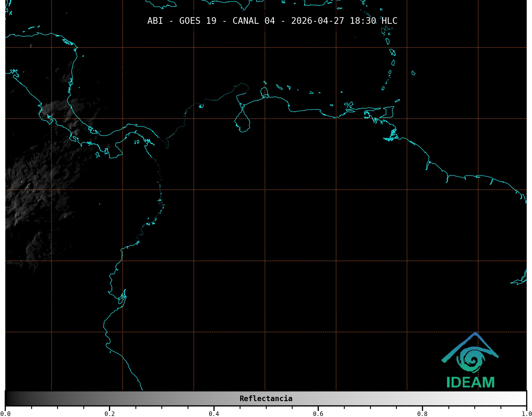This screenshot has width=532, height=417.
Task: Click the 0.0 tick label on colorbar
Action: [x=5, y=414]
